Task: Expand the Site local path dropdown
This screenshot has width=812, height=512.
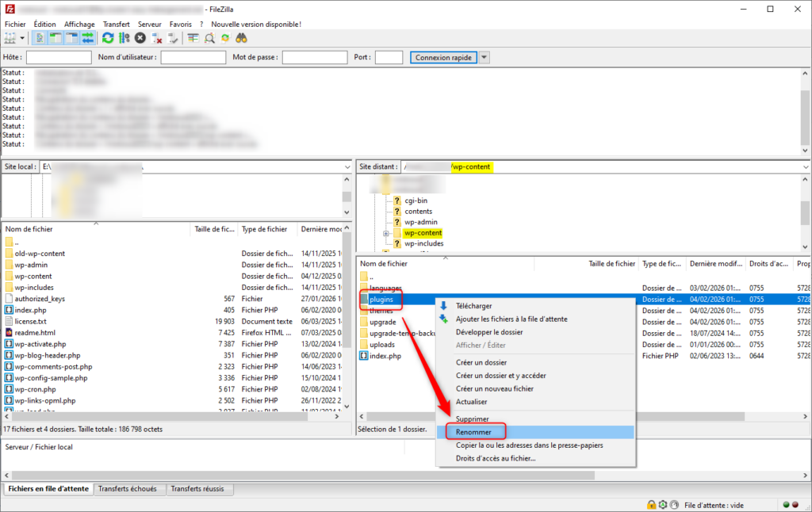Action: [x=347, y=166]
